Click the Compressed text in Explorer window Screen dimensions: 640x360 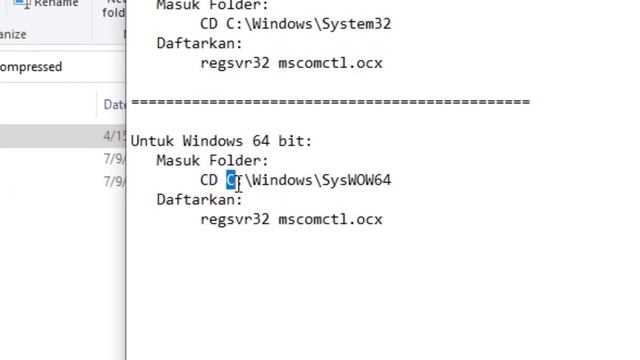(x=31, y=67)
